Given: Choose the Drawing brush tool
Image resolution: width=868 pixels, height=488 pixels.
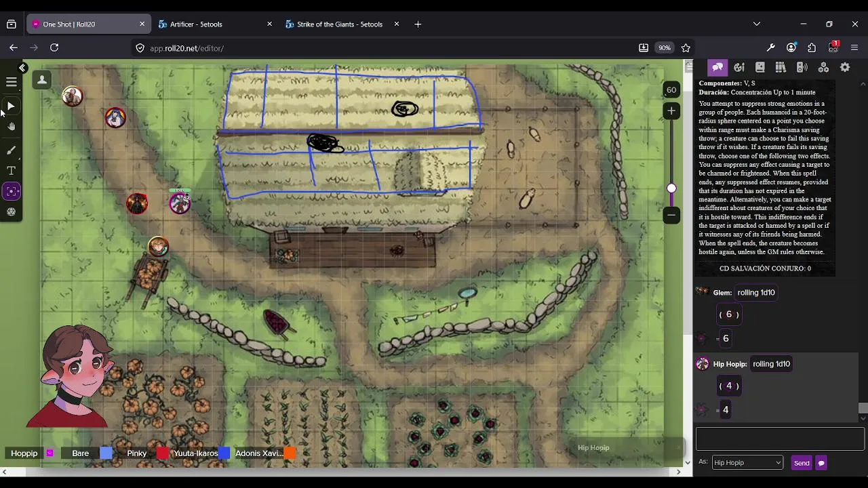Looking at the screenshot, I should click(12, 150).
